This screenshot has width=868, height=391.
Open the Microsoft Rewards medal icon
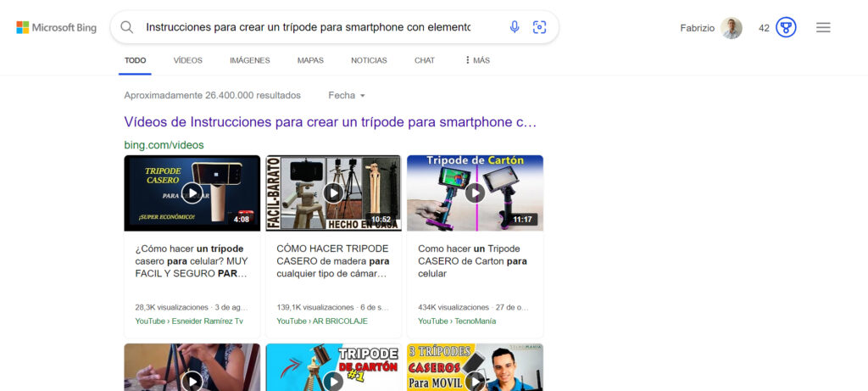click(x=786, y=28)
